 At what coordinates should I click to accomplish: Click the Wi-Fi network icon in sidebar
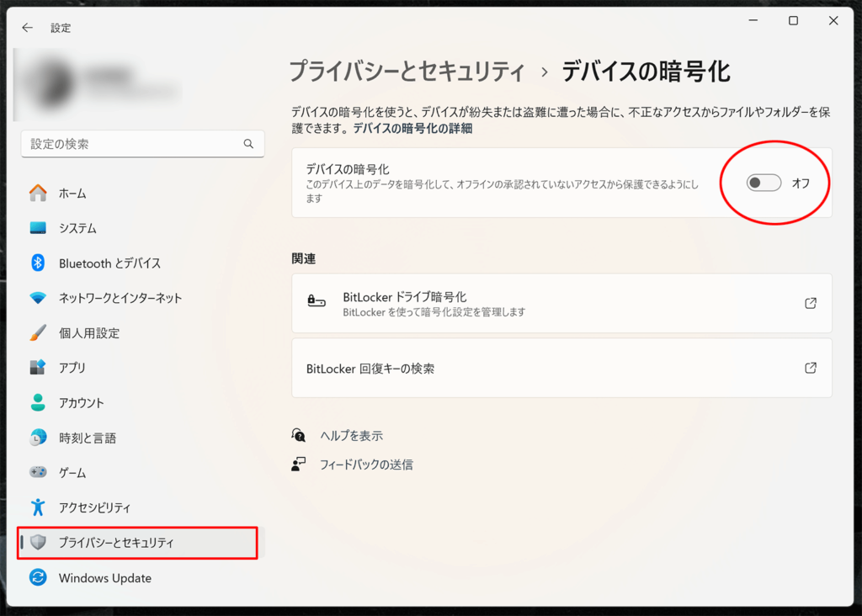pos(38,298)
